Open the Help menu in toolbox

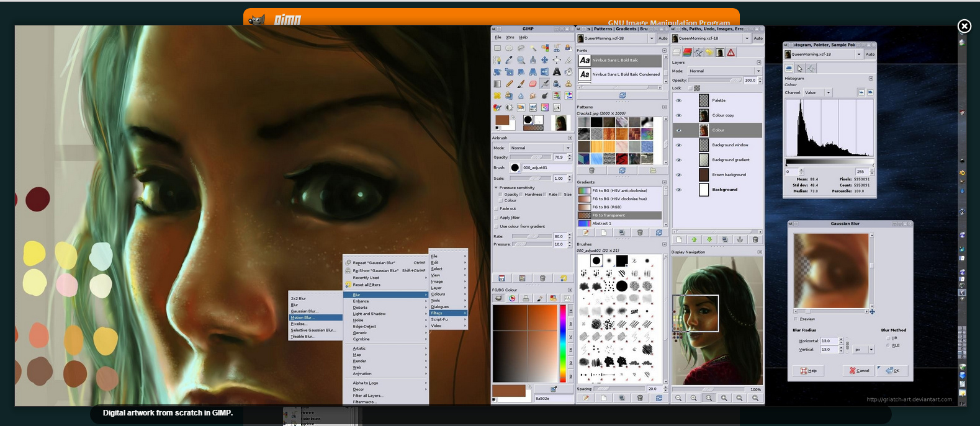pyautogui.click(x=523, y=37)
